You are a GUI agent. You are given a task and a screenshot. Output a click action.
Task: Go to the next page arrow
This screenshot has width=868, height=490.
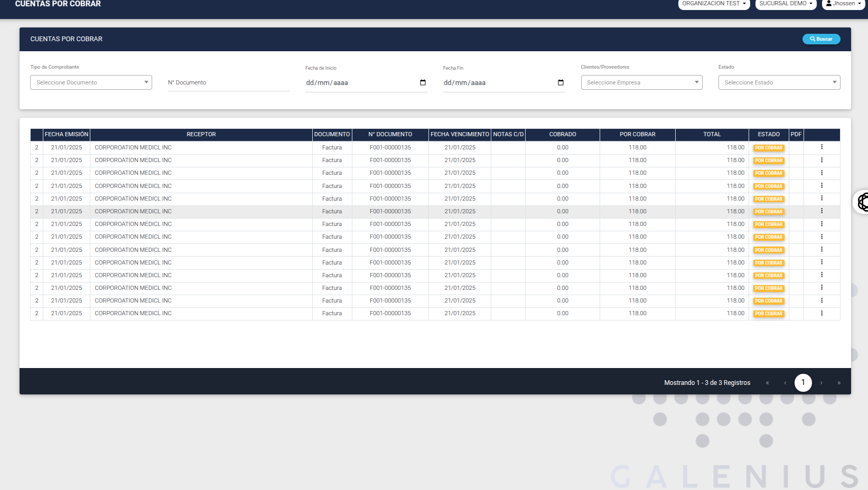click(821, 383)
